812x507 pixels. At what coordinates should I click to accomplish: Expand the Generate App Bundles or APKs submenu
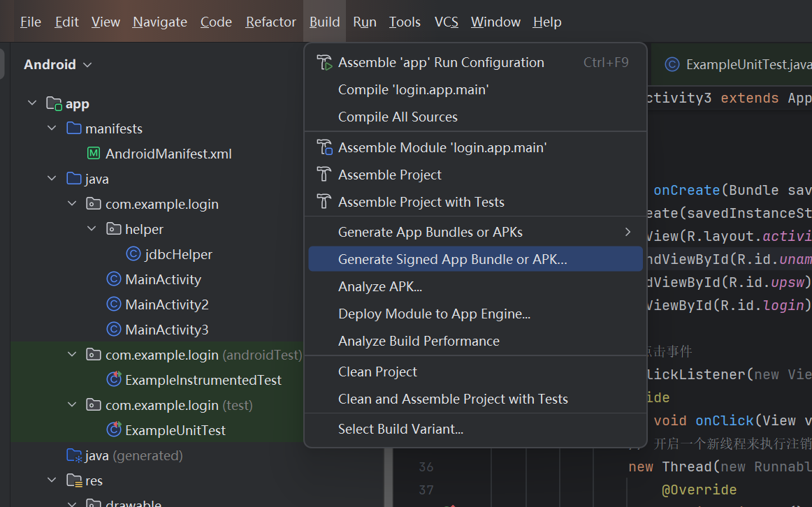click(x=628, y=232)
